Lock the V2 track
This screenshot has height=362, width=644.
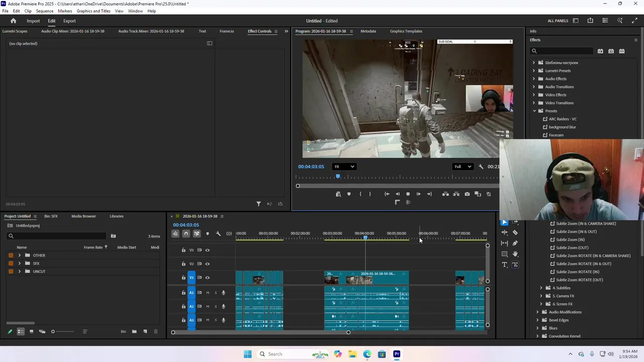(184, 264)
